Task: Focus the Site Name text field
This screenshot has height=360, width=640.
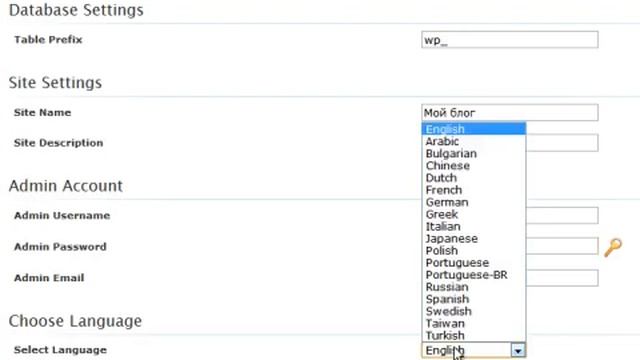Action: pos(510,113)
